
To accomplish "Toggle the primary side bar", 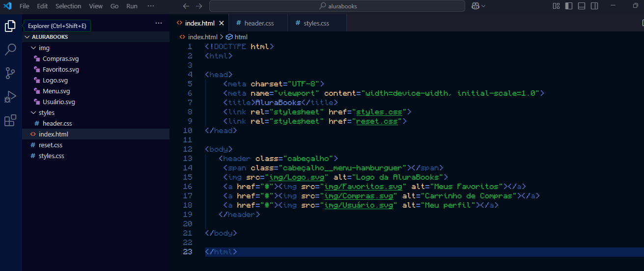I will tap(569, 6).
